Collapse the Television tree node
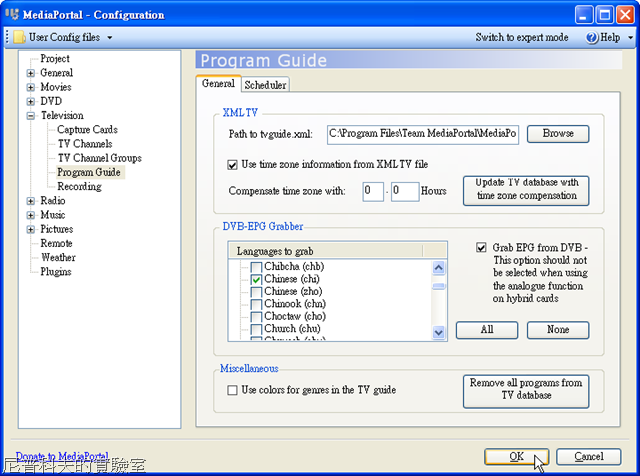The height and width of the screenshot is (476, 640). pyautogui.click(x=31, y=116)
